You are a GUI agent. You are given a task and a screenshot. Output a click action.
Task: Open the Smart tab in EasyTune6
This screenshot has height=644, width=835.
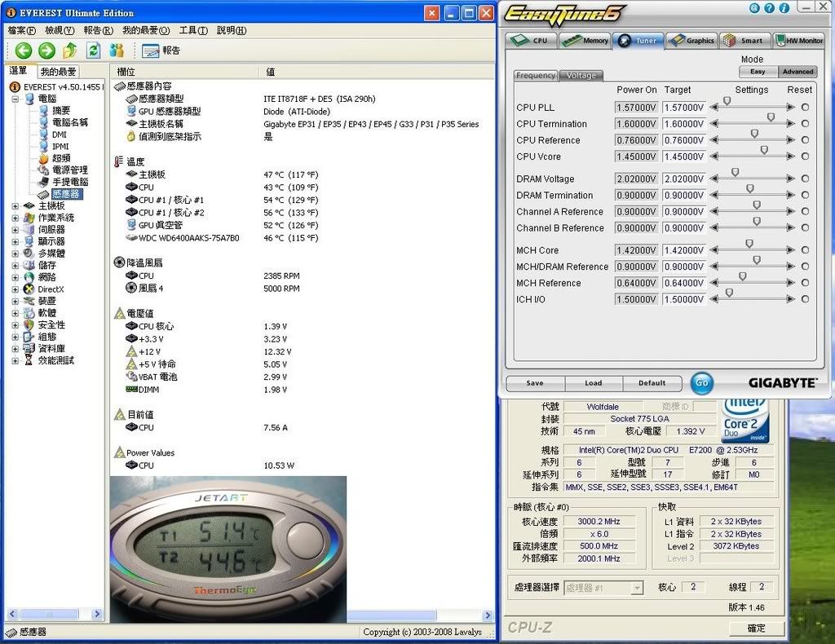745,41
